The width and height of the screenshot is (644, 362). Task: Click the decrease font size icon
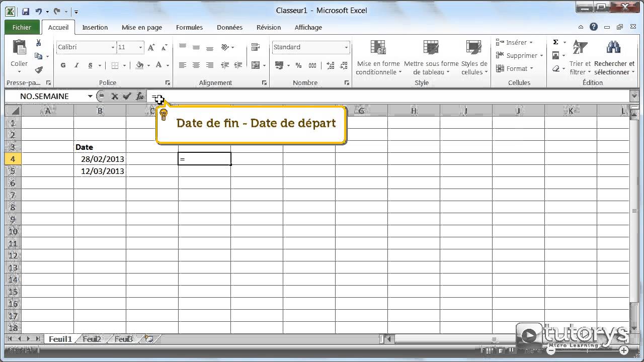(x=164, y=47)
